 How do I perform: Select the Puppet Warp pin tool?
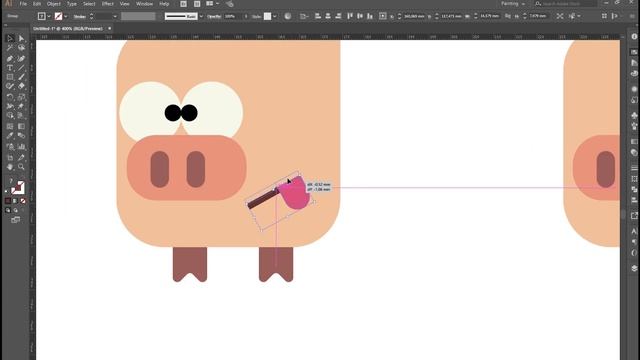pyautogui.click(x=21, y=106)
